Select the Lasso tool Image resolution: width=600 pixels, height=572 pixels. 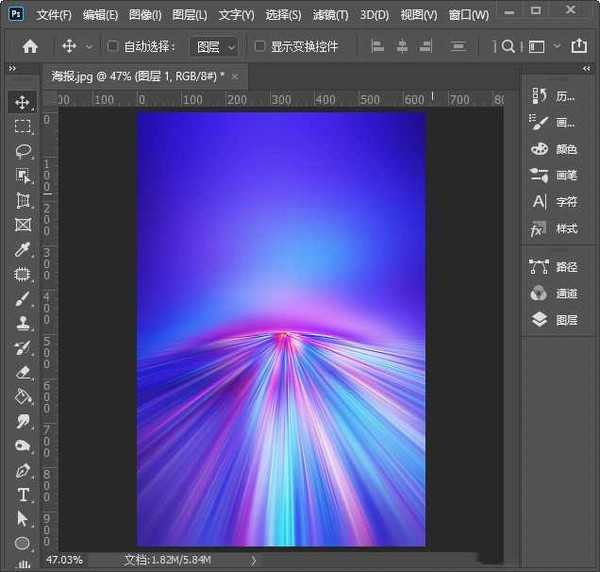[23, 151]
